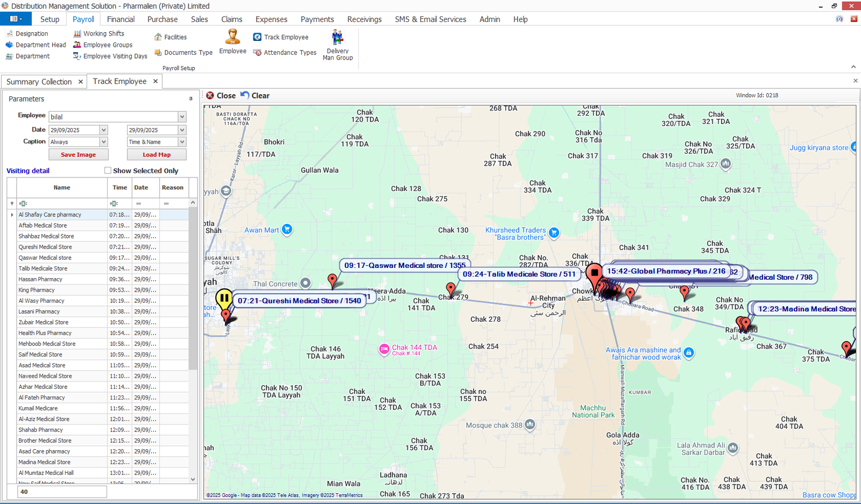
Task: Expand the Time & Name dropdown
Action: coord(182,142)
